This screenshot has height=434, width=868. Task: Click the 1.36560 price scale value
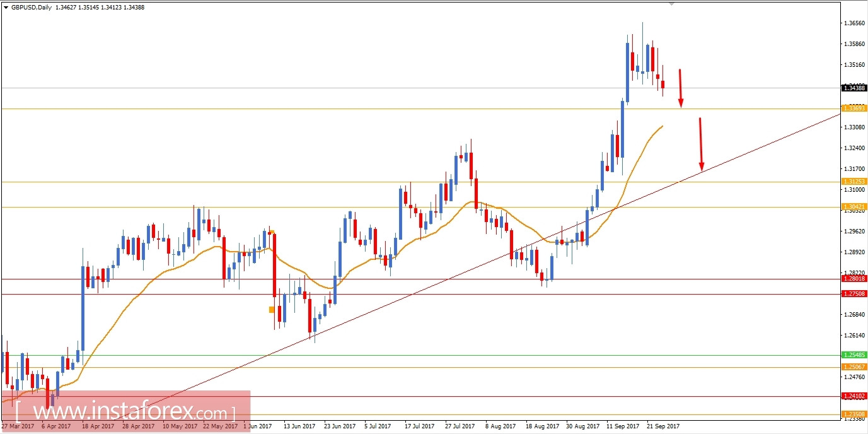tap(854, 23)
